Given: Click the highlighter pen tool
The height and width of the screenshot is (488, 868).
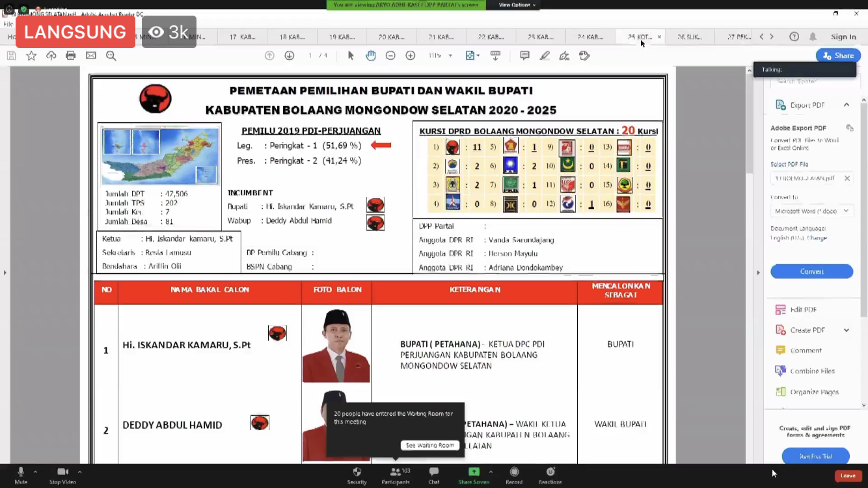Looking at the screenshot, I should point(545,56).
